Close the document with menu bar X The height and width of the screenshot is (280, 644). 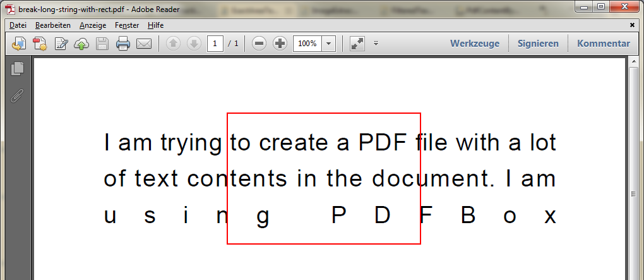pyautogui.click(x=632, y=25)
